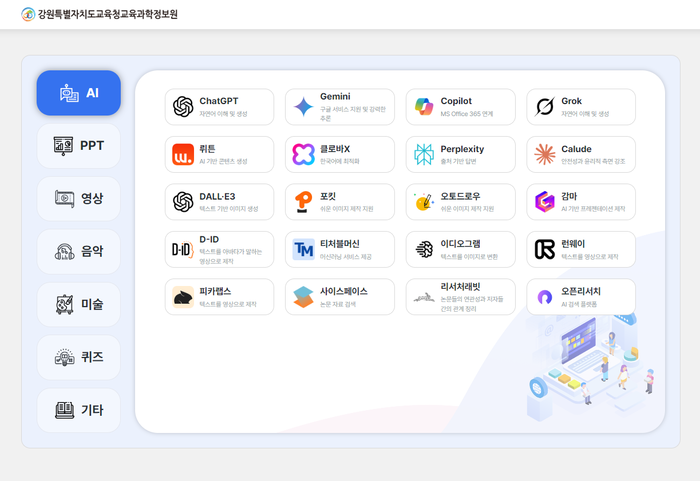Click the '안전성과 윤리적 측면 강조' description
Image resolution: width=700 pixels, height=481 pixels.
pyautogui.click(x=593, y=161)
